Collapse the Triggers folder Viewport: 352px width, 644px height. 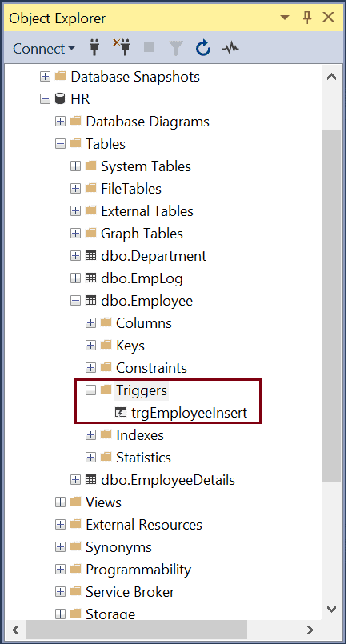pyautogui.click(x=90, y=390)
